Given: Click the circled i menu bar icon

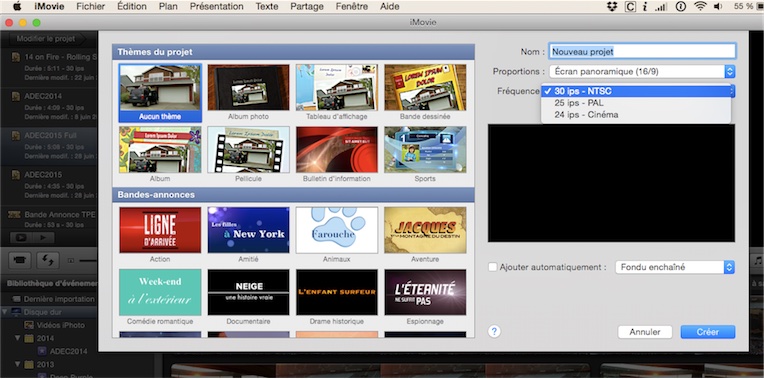Looking at the screenshot, I should (681, 6).
